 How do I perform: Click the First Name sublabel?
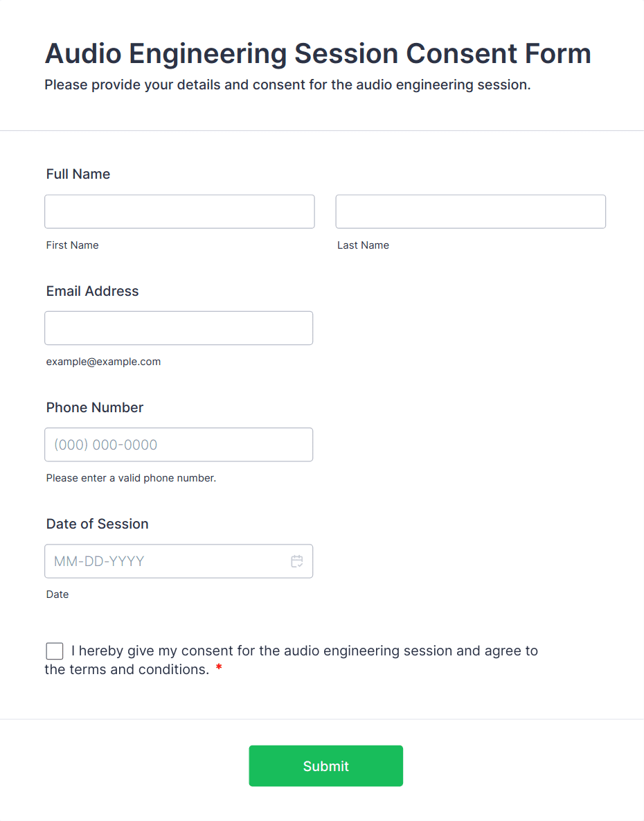(x=72, y=245)
